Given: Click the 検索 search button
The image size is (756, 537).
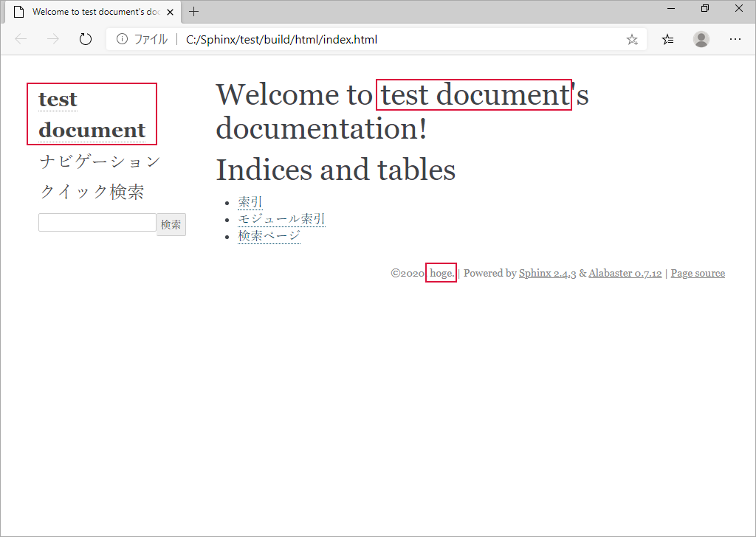Looking at the screenshot, I should tap(171, 224).
